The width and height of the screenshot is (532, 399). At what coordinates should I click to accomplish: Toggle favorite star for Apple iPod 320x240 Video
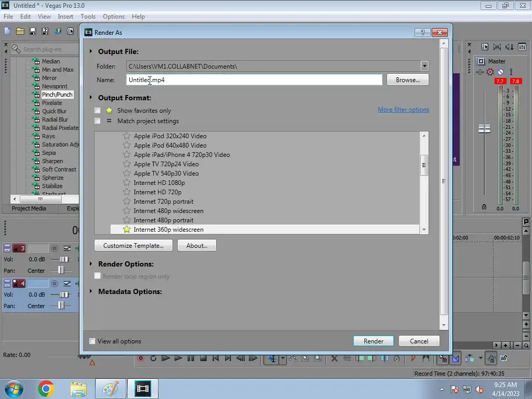click(x=127, y=136)
